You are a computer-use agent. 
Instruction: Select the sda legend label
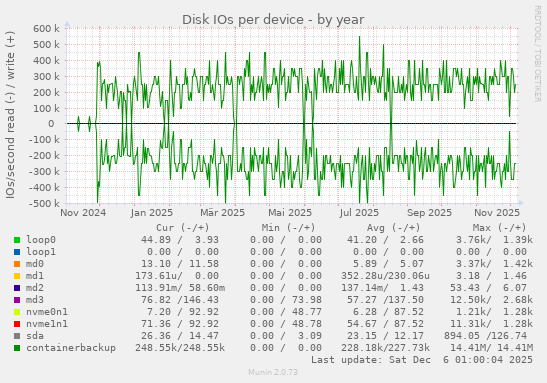35,336
